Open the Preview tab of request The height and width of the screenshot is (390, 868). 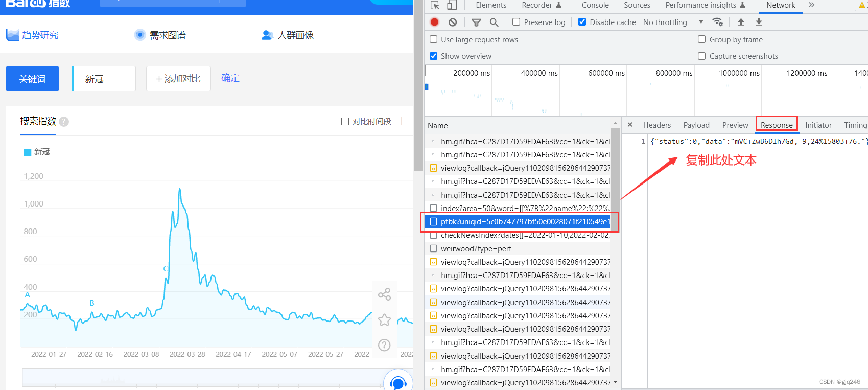coord(735,125)
